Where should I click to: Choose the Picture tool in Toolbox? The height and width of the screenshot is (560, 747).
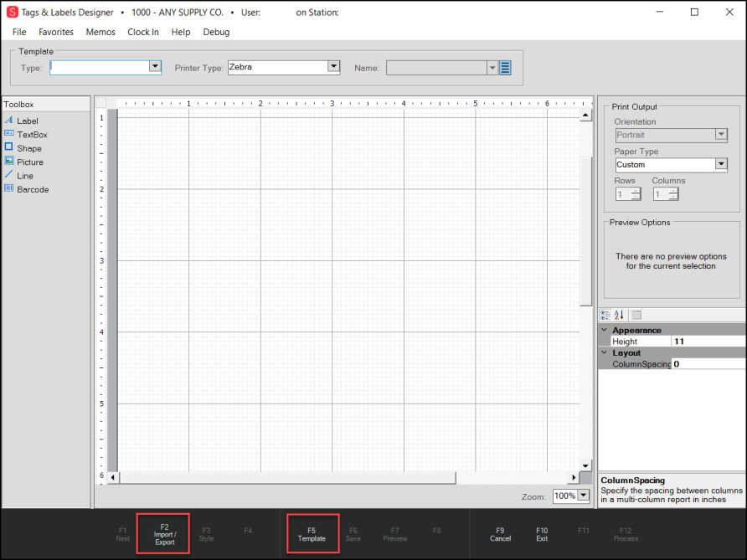click(x=29, y=162)
